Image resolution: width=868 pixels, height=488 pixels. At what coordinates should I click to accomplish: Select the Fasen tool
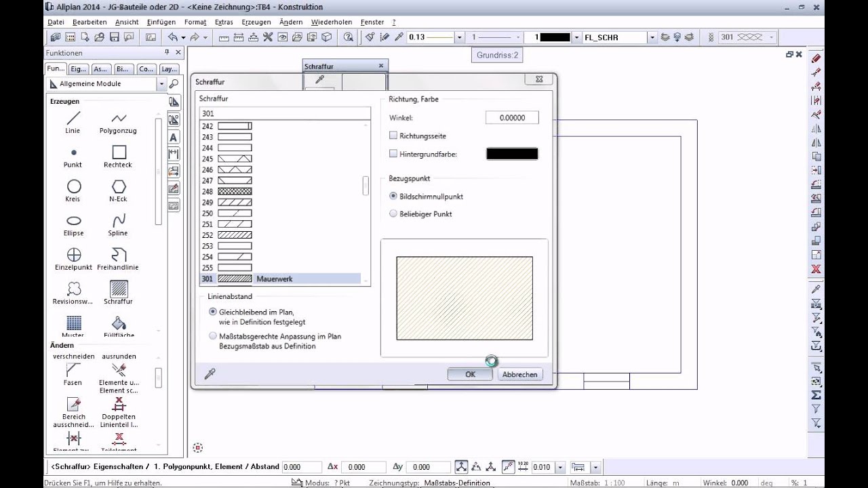(73, 375)
